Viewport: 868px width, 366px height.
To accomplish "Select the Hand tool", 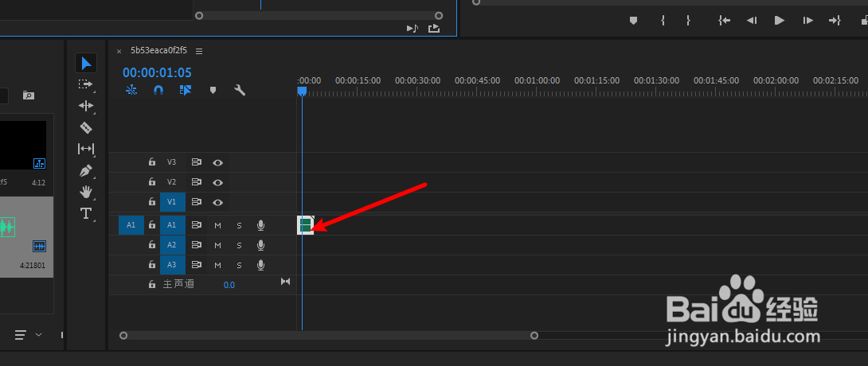I will coord(86,192).
